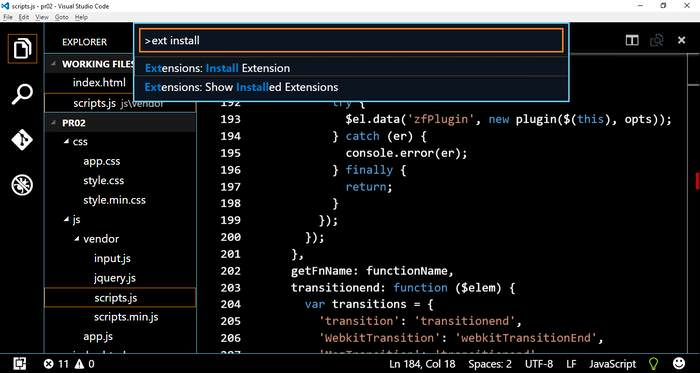This screenshot has width=700, height=373.
Task: Click LF line ending indicator
Action: [571, 364]
